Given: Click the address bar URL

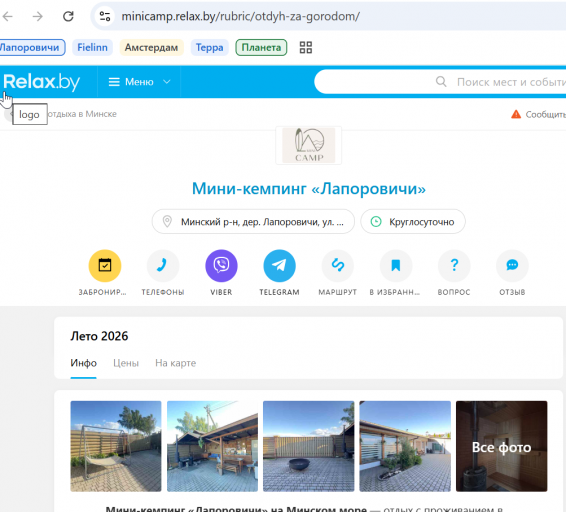Looking at the screenshot, I should [x=240, y=16].
